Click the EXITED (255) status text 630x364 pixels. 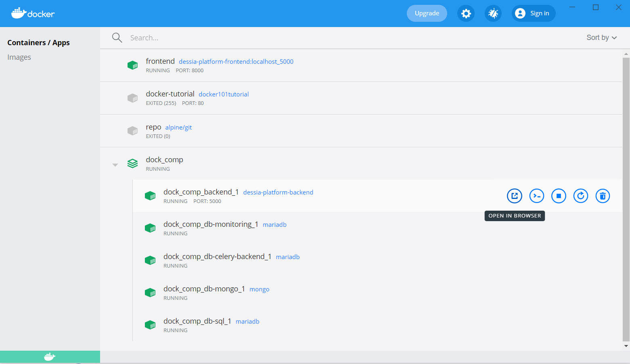click(x=161, y=103)
